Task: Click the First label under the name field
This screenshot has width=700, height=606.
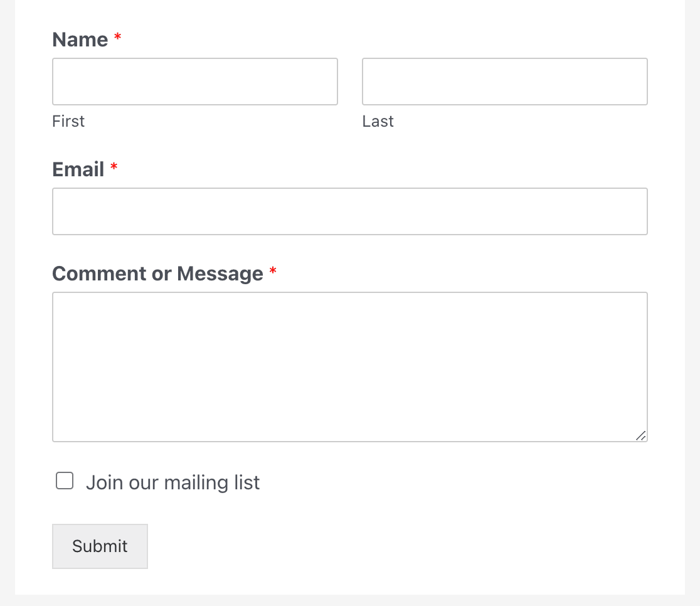Action: pyautogui.click(x=68, y=121)
